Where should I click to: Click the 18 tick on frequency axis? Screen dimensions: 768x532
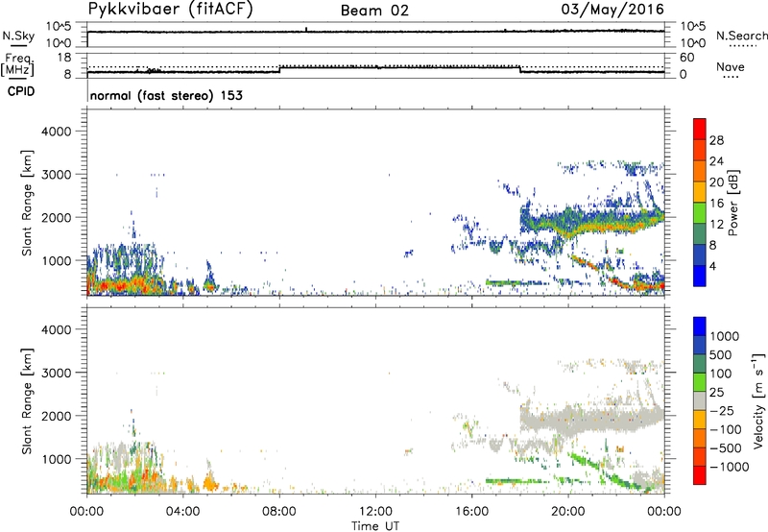point(64,58)
